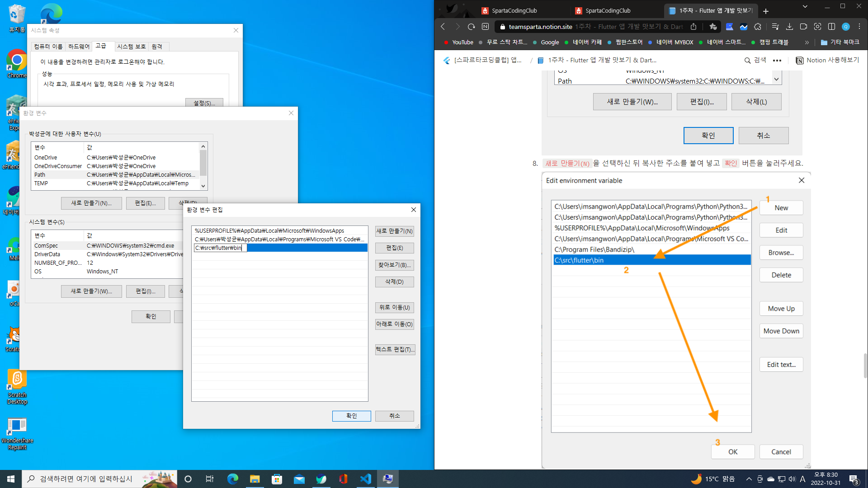Viewport: 868px width, 488px height.
Task: Open Microsoft Store from the taskbar
Action: tap(277, 479)
